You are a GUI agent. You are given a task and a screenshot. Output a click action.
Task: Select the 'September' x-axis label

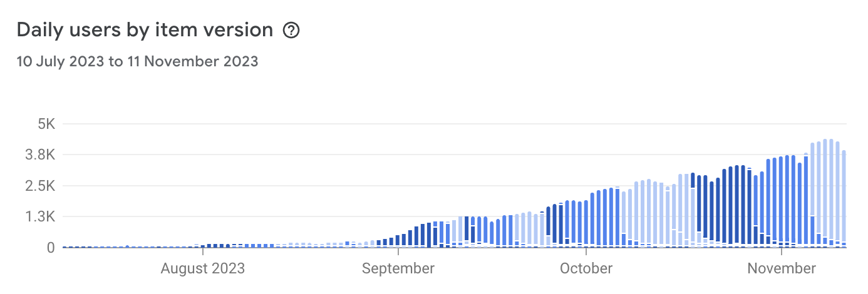click(398, 269)
